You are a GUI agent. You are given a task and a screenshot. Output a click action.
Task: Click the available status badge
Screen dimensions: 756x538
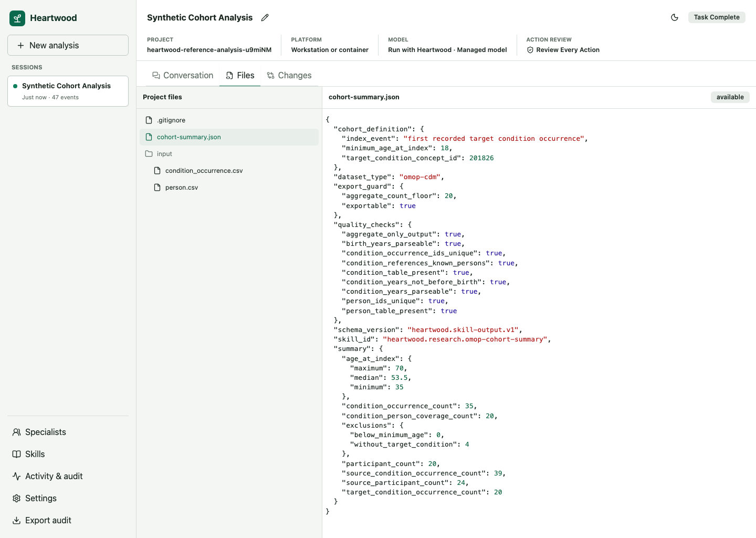coord(730,97)
